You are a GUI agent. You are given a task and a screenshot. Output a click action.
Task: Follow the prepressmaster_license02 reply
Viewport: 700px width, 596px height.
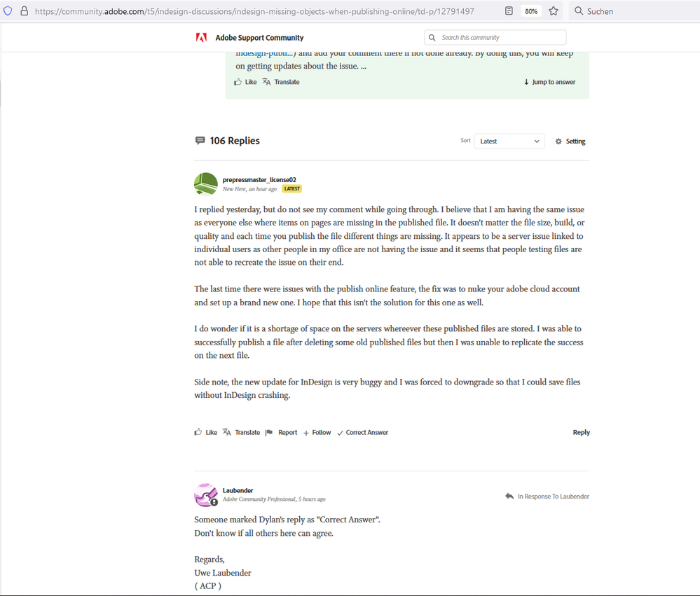317,433
